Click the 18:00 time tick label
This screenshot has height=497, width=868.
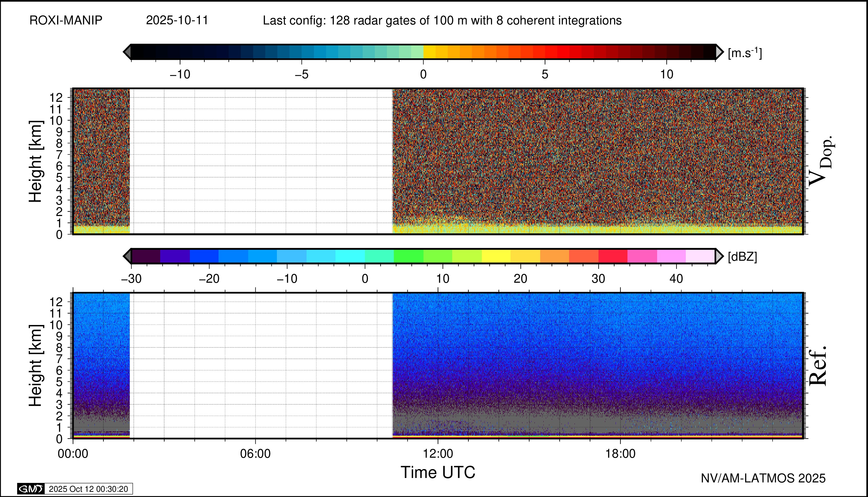[x=620, y=454]
